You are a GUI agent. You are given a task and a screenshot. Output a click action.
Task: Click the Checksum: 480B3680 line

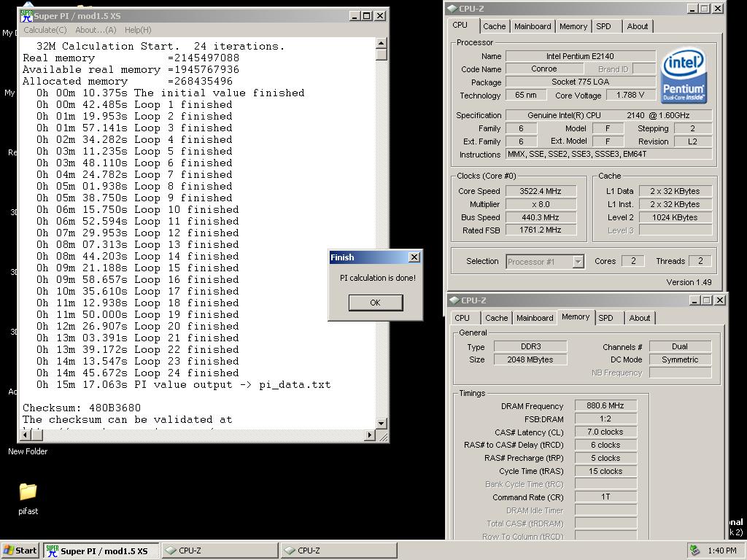pyautogui.click(x=82, y=408)
